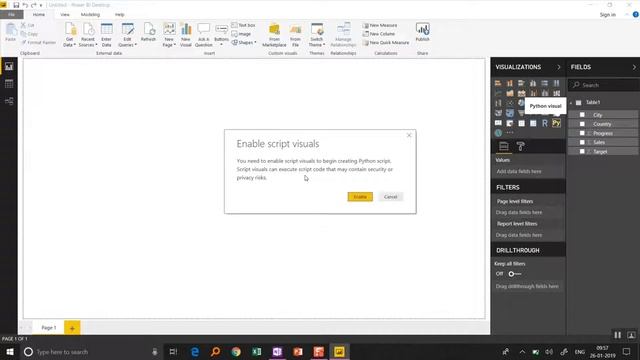The height and width of the screenshot is (360, 640).
Task: Click New Measure in Calculations
Action: 380,25
